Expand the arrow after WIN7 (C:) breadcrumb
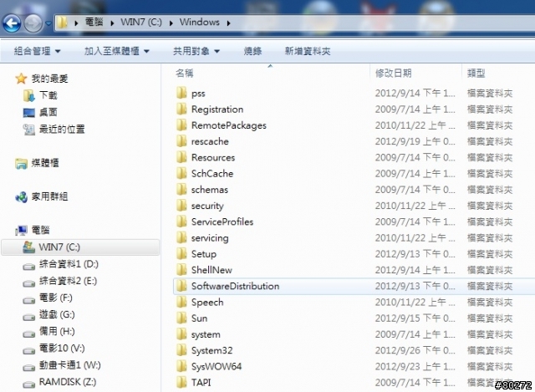Viewport: 535px width, 392px height. tap(171, 23)
